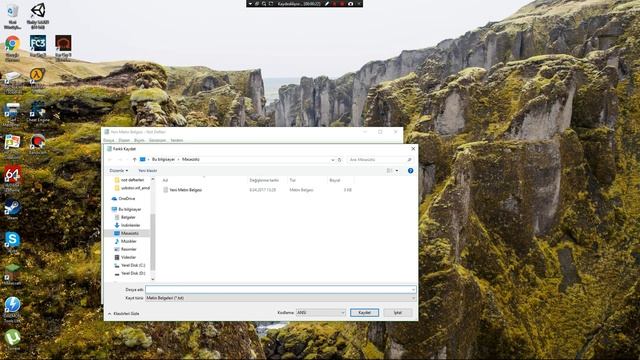Image resolution: width=640 pixels, height=360 pixels.
Task: Open Düzen menu in Notepad window
Action: pos(124,140)
